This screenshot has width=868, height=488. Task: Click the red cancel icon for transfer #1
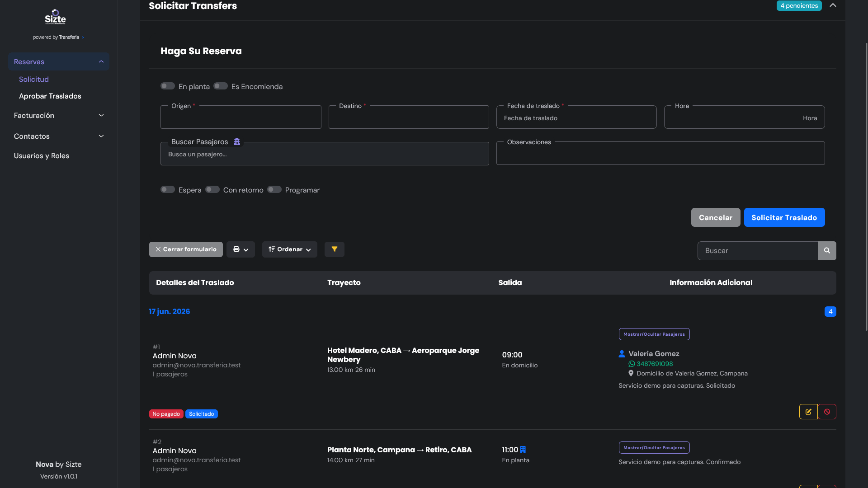pos(827,412)
